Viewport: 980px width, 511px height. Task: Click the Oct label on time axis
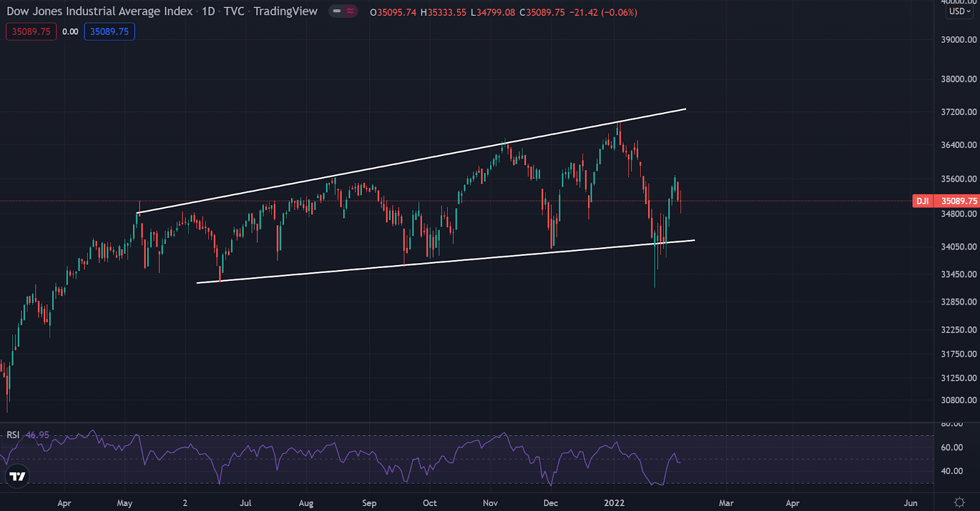click(x=430, y=503)
